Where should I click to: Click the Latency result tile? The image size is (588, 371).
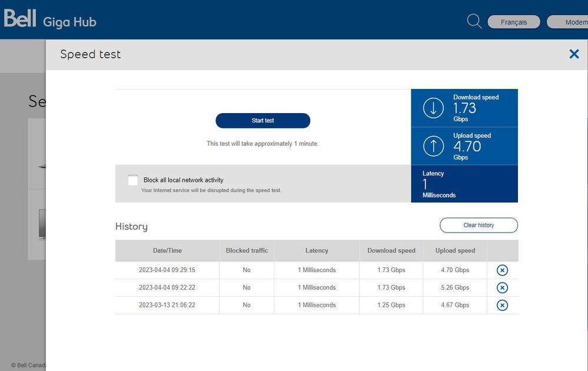click(464, 184)
